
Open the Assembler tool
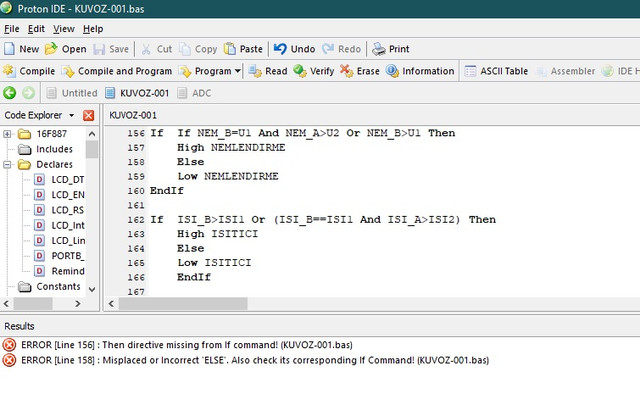click(x=565, y=71)
